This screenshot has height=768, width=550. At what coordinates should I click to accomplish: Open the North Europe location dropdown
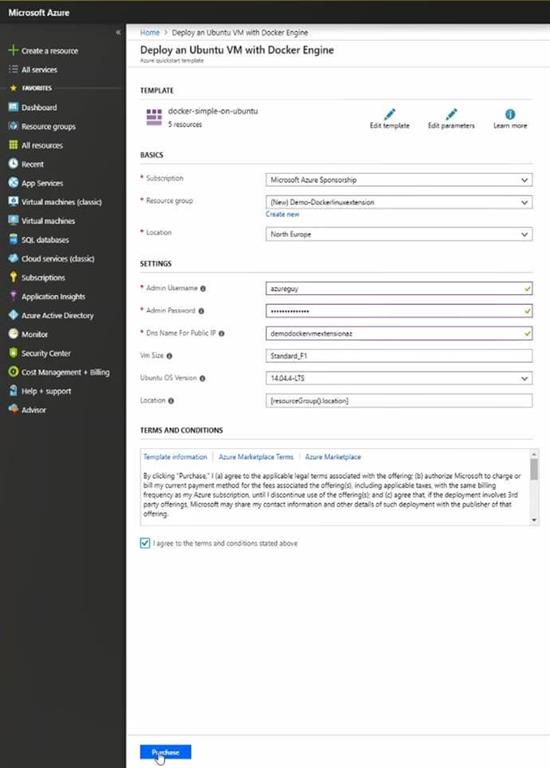(x=399, y=234)
